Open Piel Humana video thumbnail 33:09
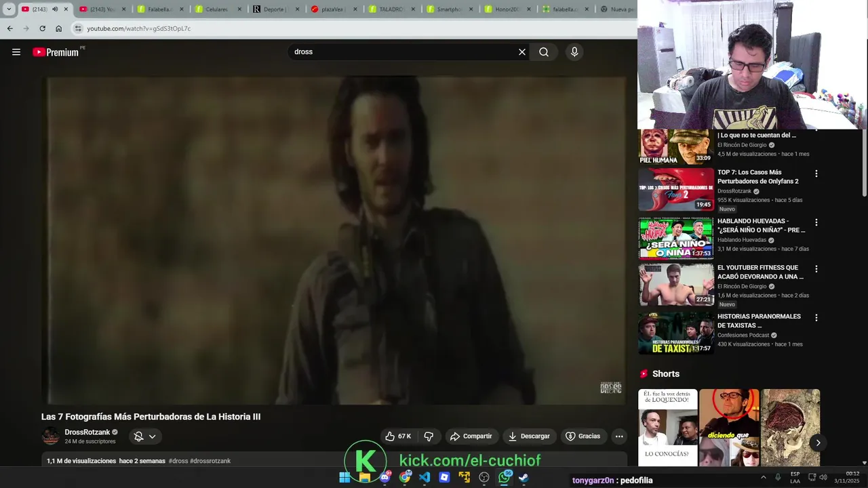The width and height of the screenshot is (868, 488). coord(676,147)
